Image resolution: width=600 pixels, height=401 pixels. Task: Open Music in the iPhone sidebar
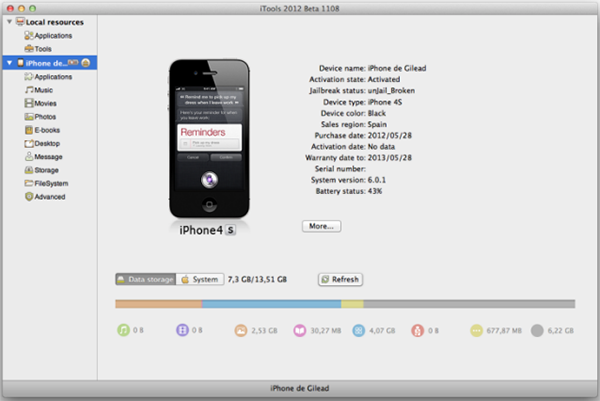[45, 89]
